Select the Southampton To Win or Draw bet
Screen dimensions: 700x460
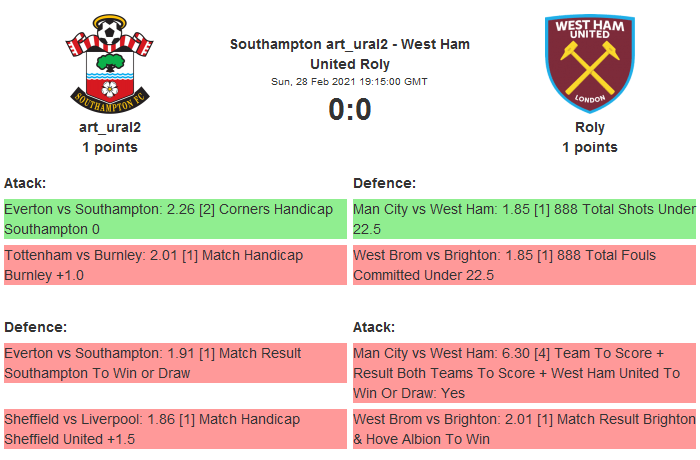[174, 363]
